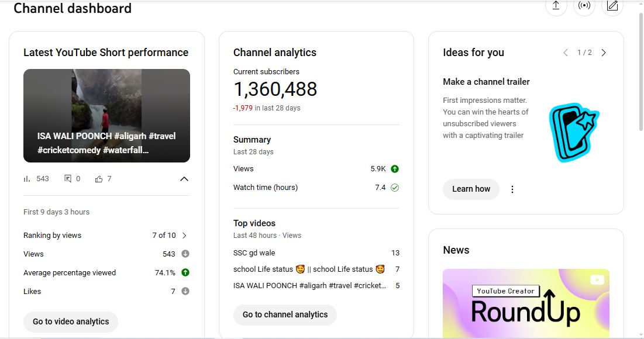Open the three-dot menu next to Learn how
The width and height of the screenshot is (644, 339).
(512, 189)
